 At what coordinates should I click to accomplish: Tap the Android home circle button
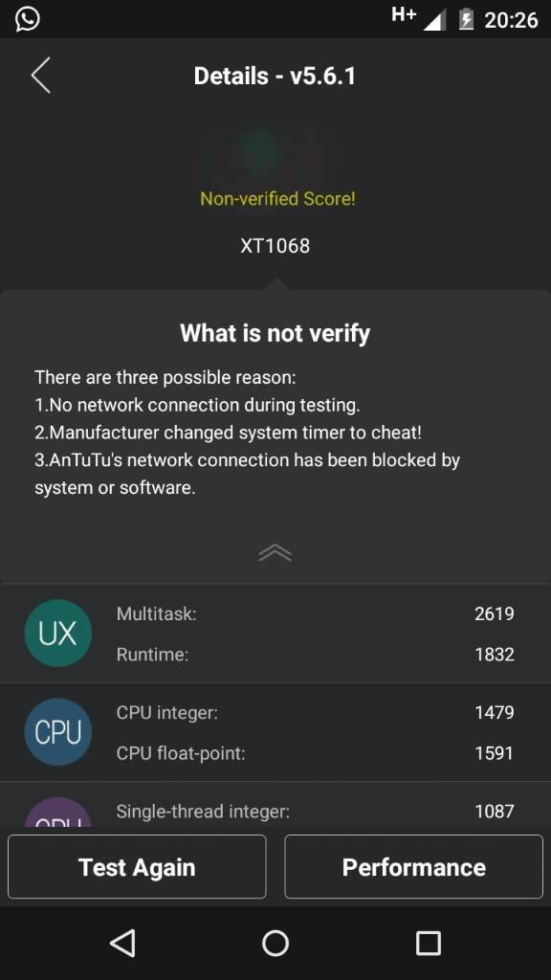pyautogui.click(x=275, y=943)
